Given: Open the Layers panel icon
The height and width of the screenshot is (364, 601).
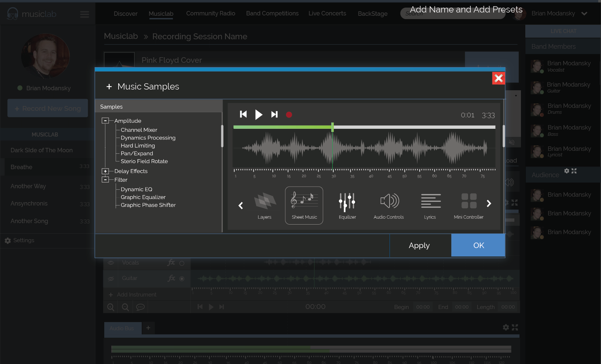Looking at the screenshot, I should (x=265, y=201).
